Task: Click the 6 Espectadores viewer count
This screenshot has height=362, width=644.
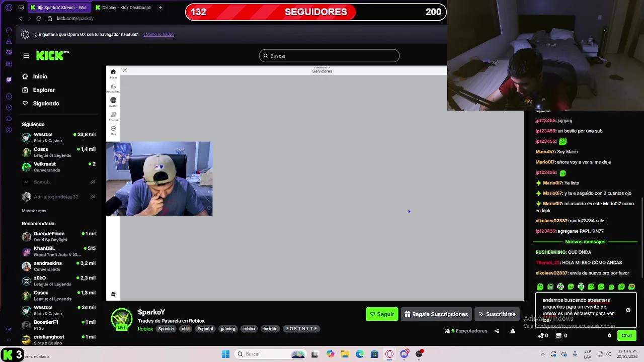Action: [466, 331]
